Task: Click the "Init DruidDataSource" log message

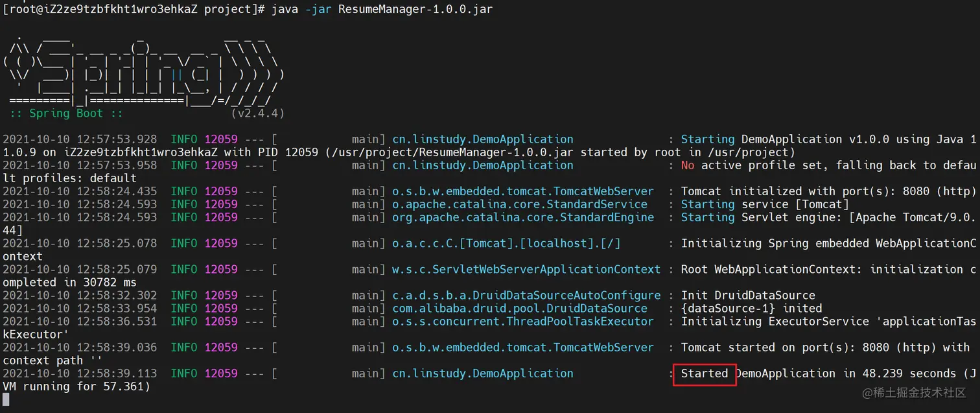Action: point(748,296)
